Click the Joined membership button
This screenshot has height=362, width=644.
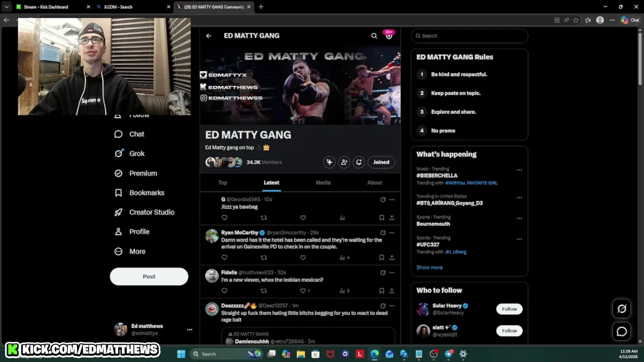pyautogui.click(x=381, y=162)
